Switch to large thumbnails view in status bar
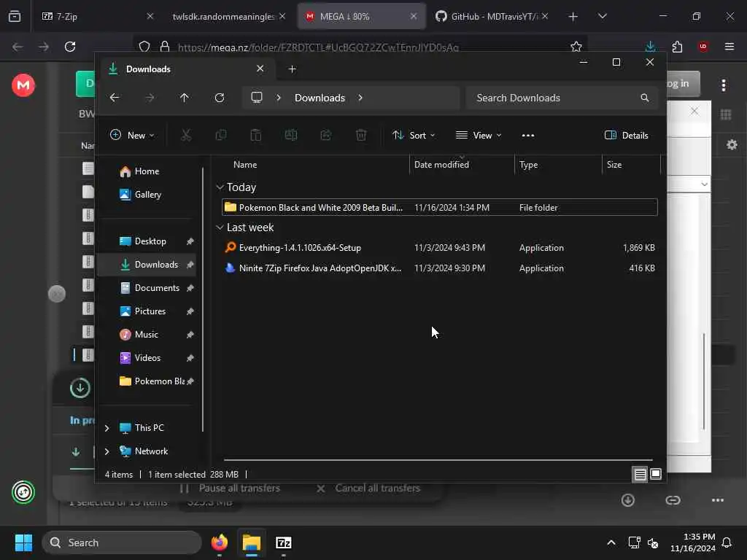 (656, 474)
